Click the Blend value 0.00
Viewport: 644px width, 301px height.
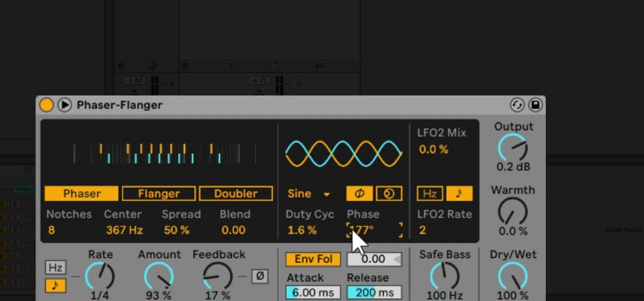coord(233,230)
